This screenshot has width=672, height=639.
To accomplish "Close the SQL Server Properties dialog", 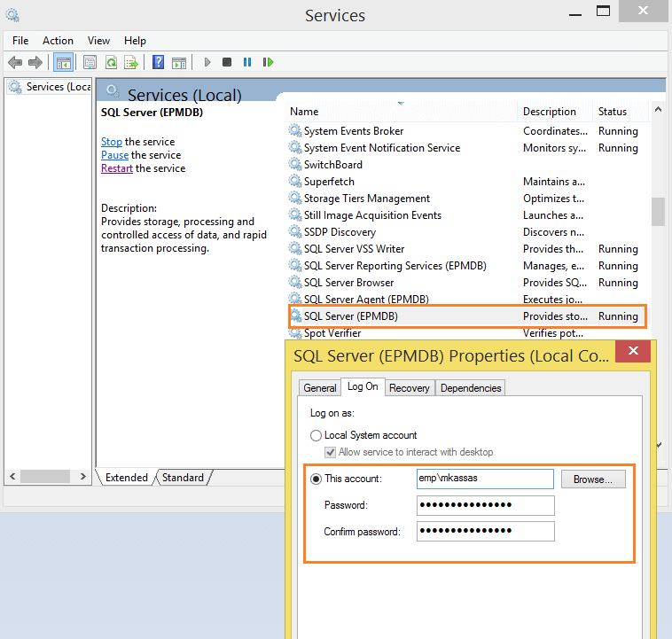I will coord(633,351).
